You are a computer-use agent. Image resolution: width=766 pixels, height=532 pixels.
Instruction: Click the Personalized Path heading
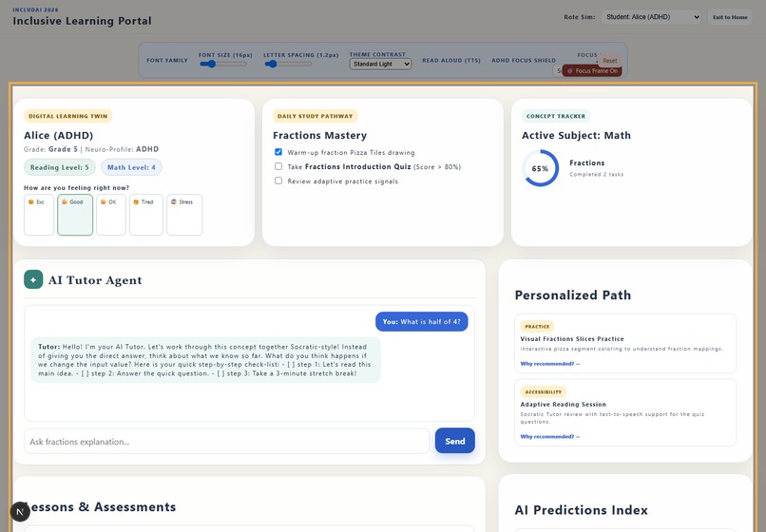(x=573, y=295)
